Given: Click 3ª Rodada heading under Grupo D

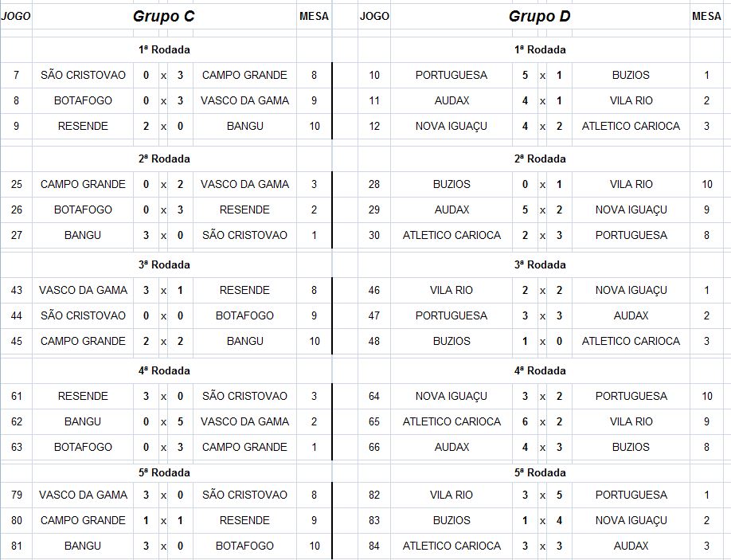Looking at the screenshot, I should (x=539, y=264).
